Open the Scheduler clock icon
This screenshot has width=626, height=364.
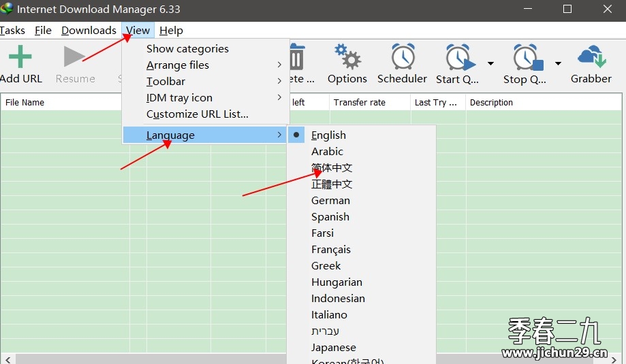point(403,56)
